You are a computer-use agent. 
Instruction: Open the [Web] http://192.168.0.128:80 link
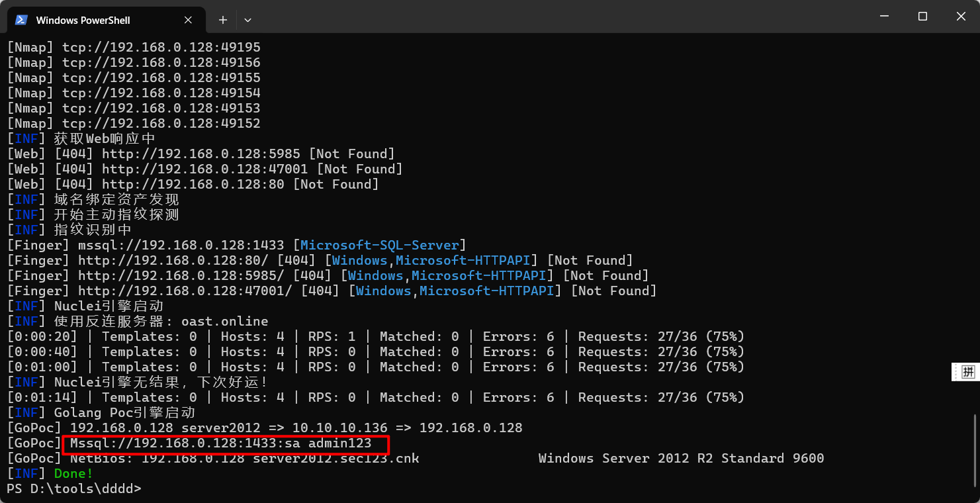[193, 185]
